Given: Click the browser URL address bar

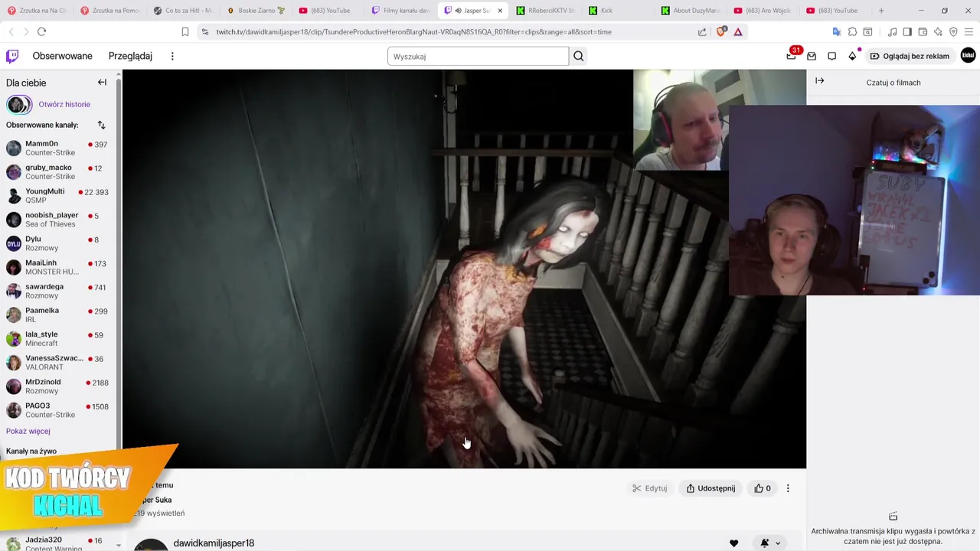Looking at the screenshot, I should [x=452, y=31].
